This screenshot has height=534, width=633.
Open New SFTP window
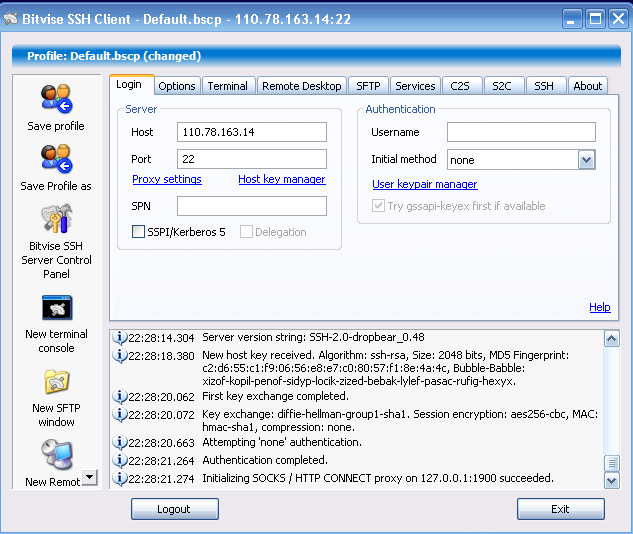point(57,381)
